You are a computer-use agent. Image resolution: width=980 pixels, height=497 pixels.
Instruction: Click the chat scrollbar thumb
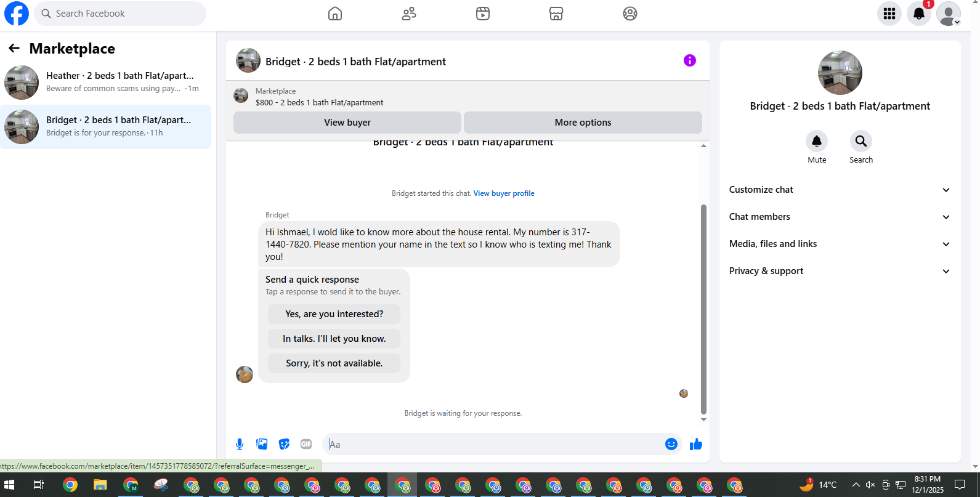(703, 310)
